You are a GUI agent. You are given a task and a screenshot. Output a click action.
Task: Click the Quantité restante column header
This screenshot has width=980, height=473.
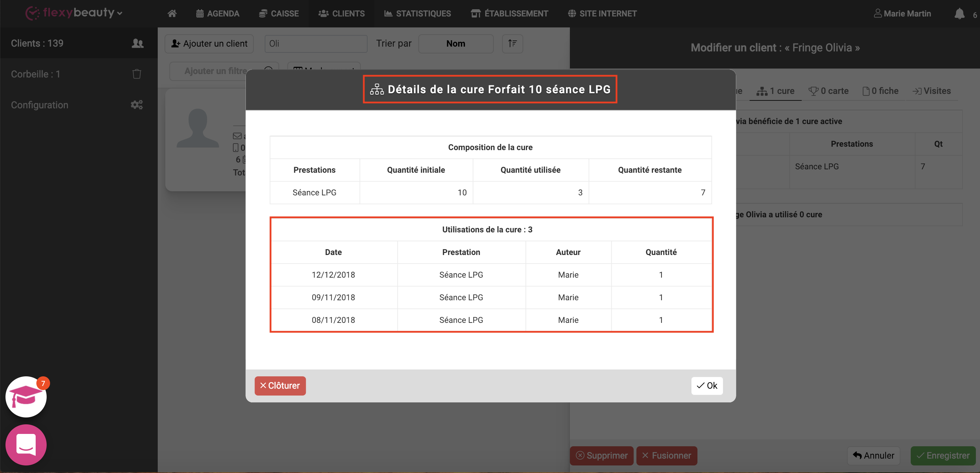[x=650, y=170]
